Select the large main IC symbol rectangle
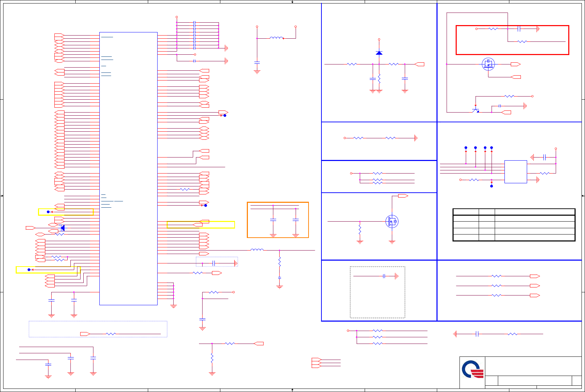 pyautogui.click(x=128, y=169)
